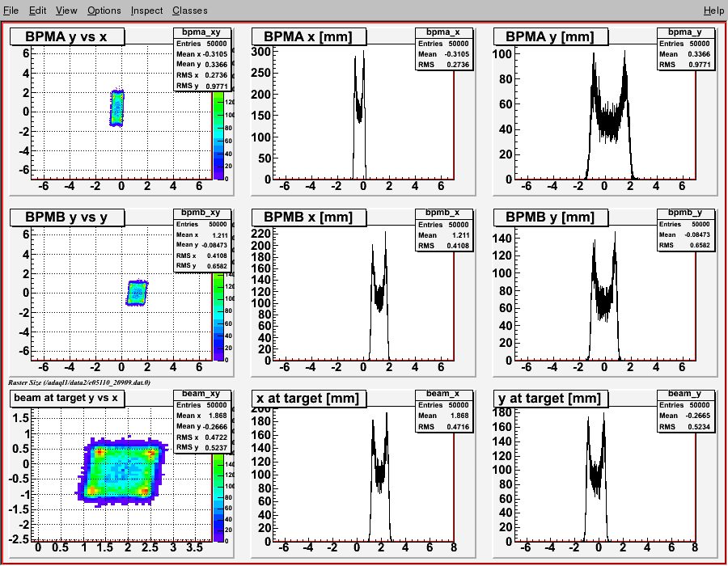
Task: Click 'Mean -0.2665' in beam_y stats
Action: tap(686, 416)
